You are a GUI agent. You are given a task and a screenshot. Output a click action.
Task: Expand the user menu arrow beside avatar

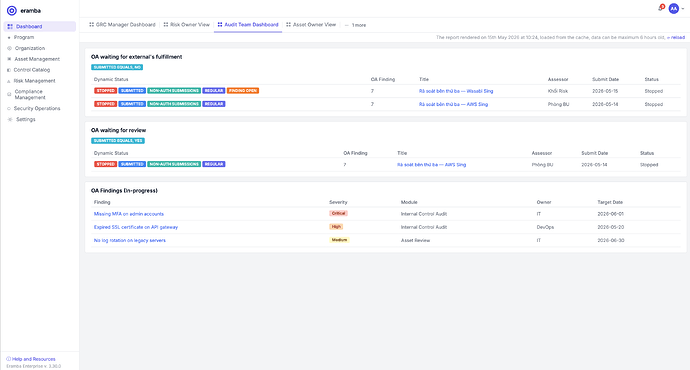click(683, 9)
